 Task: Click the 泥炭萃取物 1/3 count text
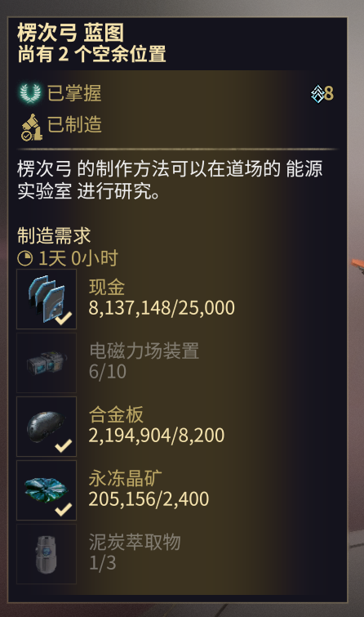coord(103,563)
